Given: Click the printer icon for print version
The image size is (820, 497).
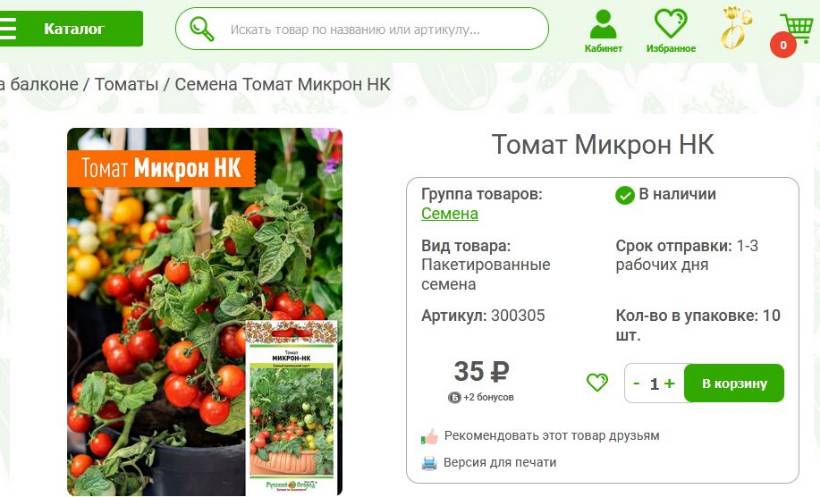Looking at the screenshot, I should click(x=429, y=463).
